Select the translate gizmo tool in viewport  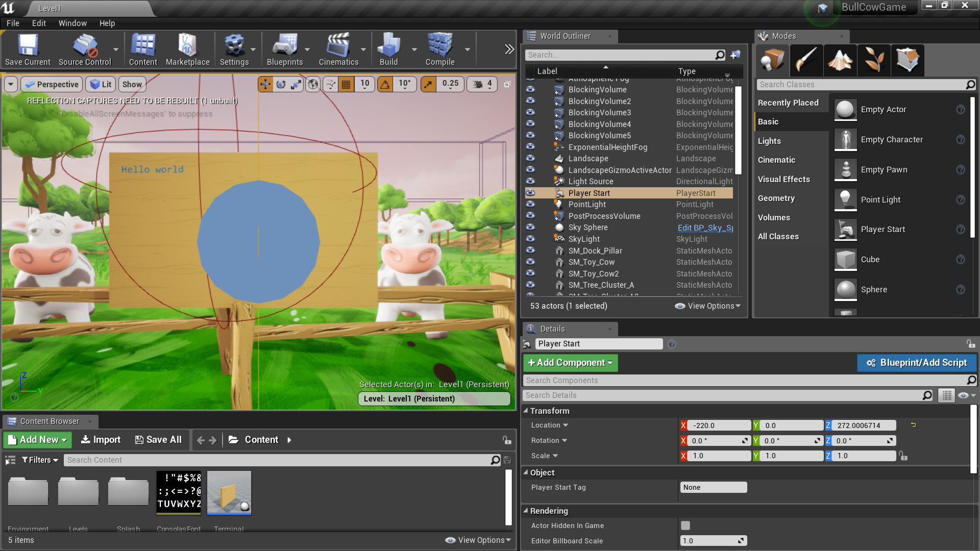tap(265, 84)
